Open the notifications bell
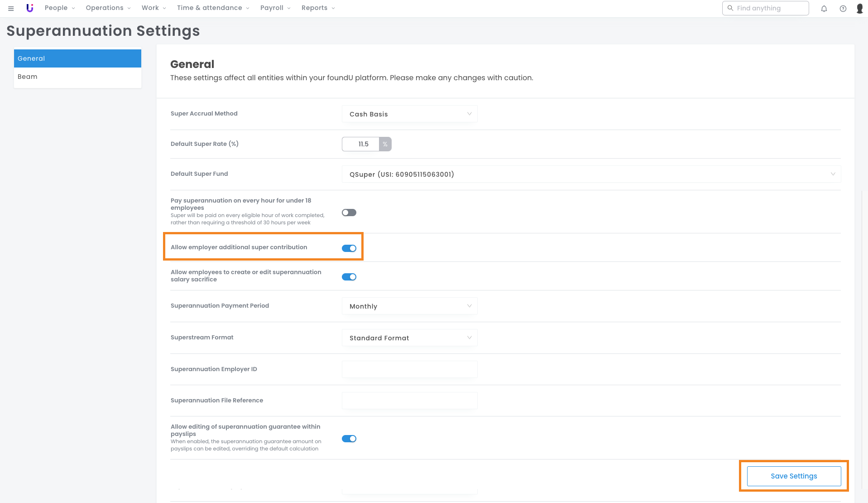 pyautogui.click(x=824, y=8)
